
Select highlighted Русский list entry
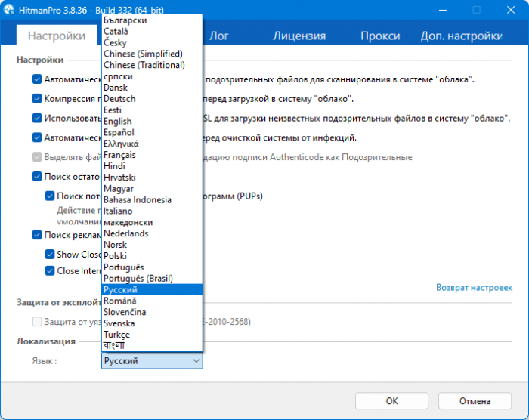(152, 289)
